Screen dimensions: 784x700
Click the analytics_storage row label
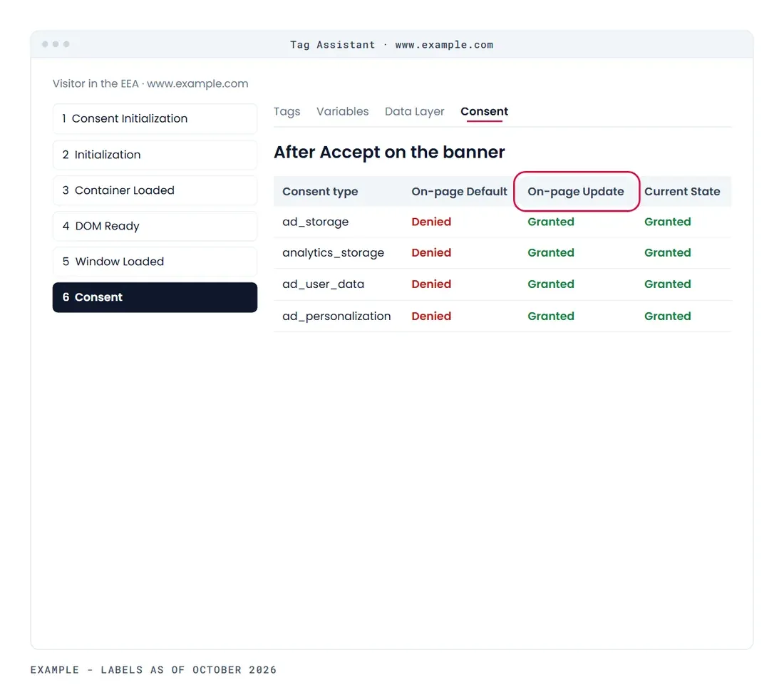[333, 253]
